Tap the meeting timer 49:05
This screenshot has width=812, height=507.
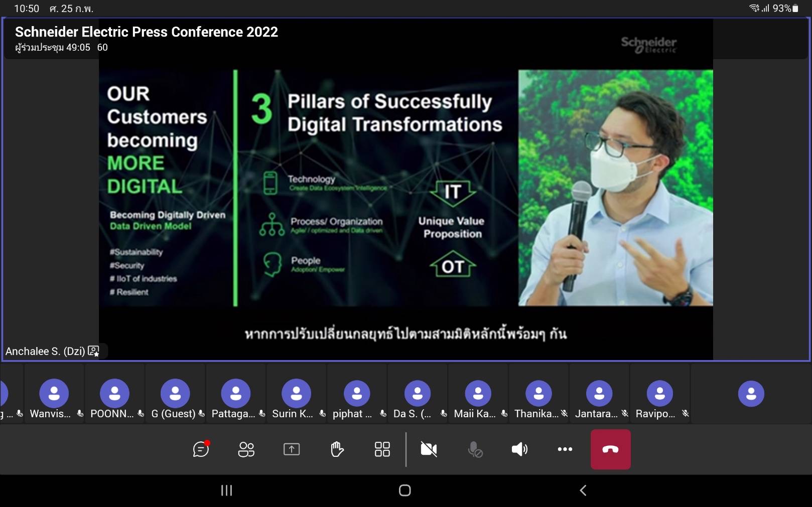[x=78, y=48]
